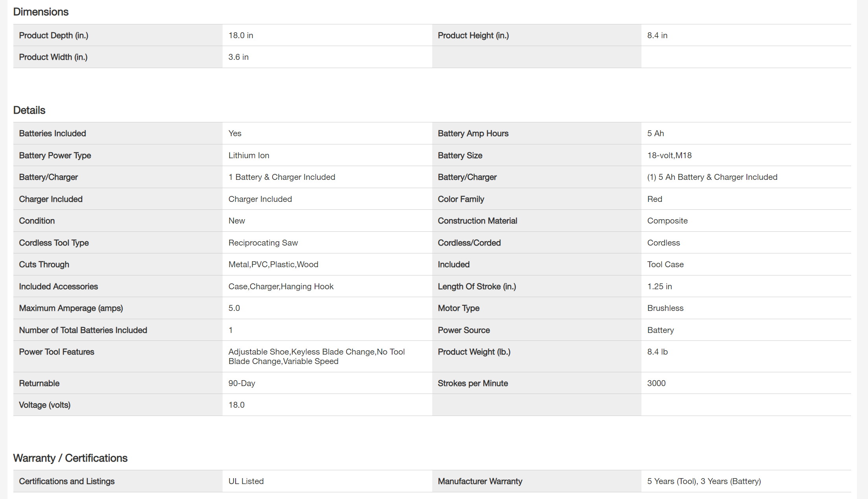The width and height of the screenshot is (868, 499).
Task: Select the Manufacturer Warranty label
Action: (x=480, y=481)
